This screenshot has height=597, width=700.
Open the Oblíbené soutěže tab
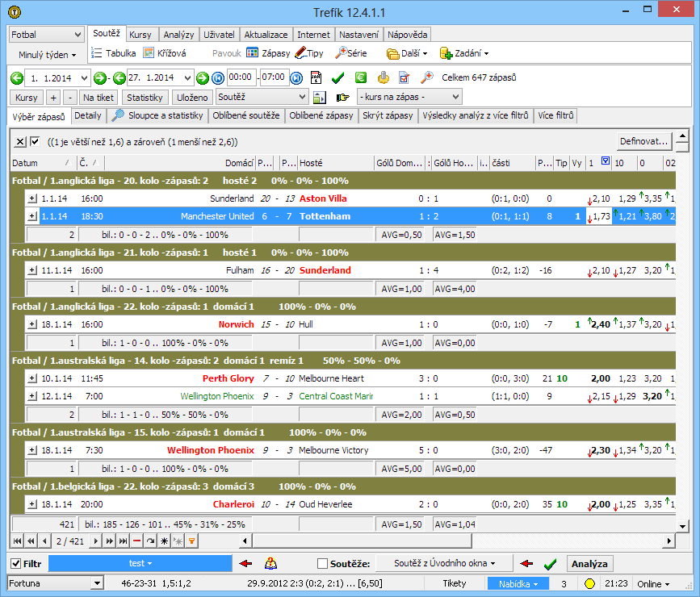246,116
